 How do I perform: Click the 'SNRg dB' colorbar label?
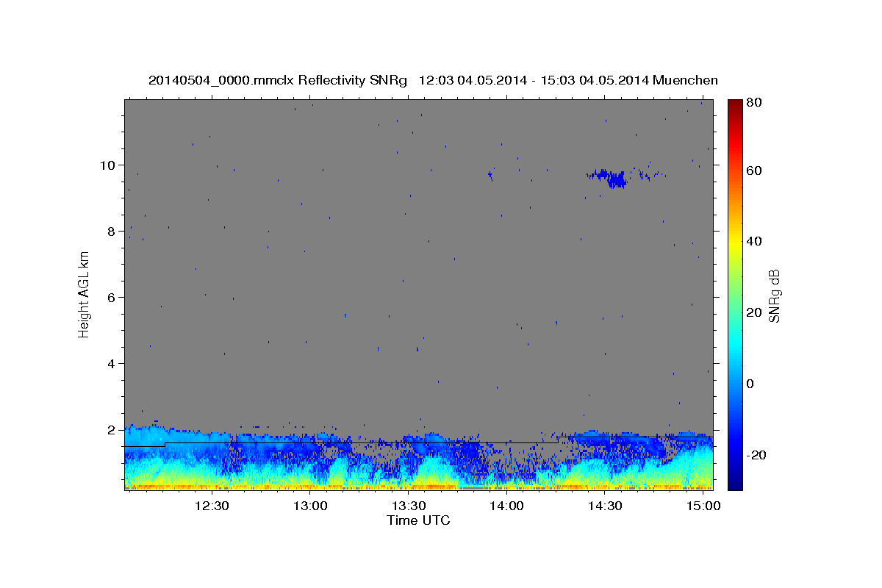774,295
